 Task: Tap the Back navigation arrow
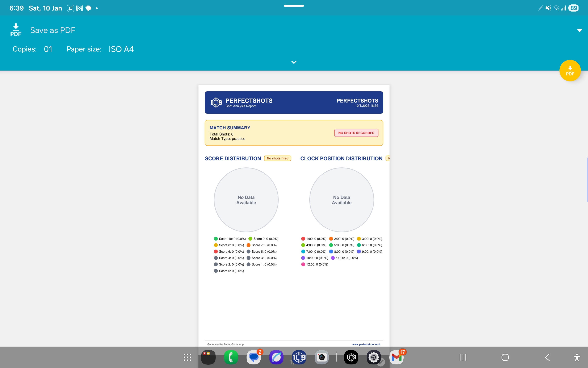[547, 357]
